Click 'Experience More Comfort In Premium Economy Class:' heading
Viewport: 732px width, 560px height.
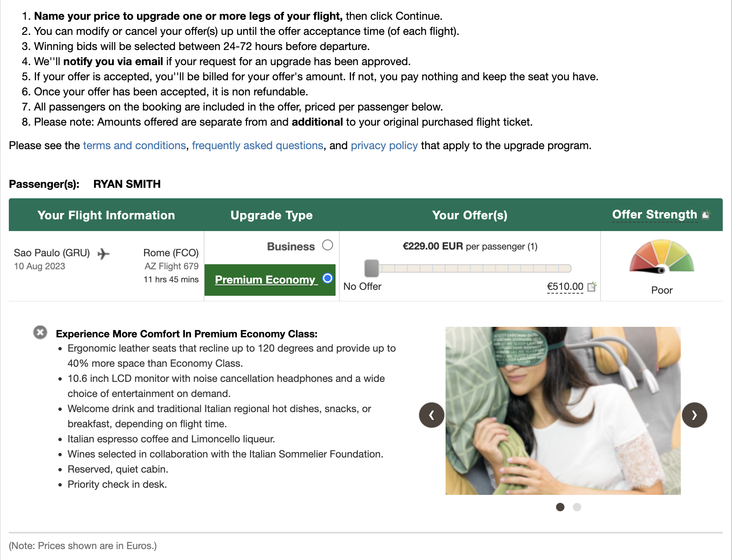coord(186,334)
